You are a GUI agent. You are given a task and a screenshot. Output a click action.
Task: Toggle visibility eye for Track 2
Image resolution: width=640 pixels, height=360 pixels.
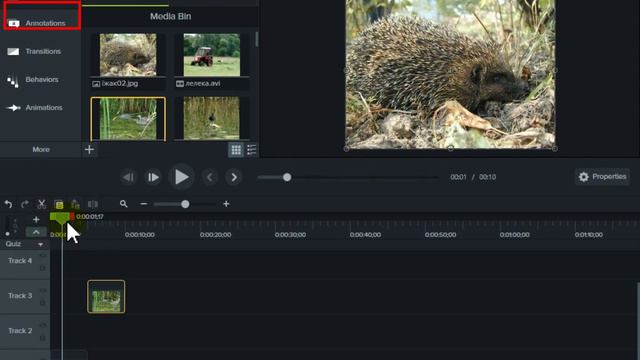(43, 325)
